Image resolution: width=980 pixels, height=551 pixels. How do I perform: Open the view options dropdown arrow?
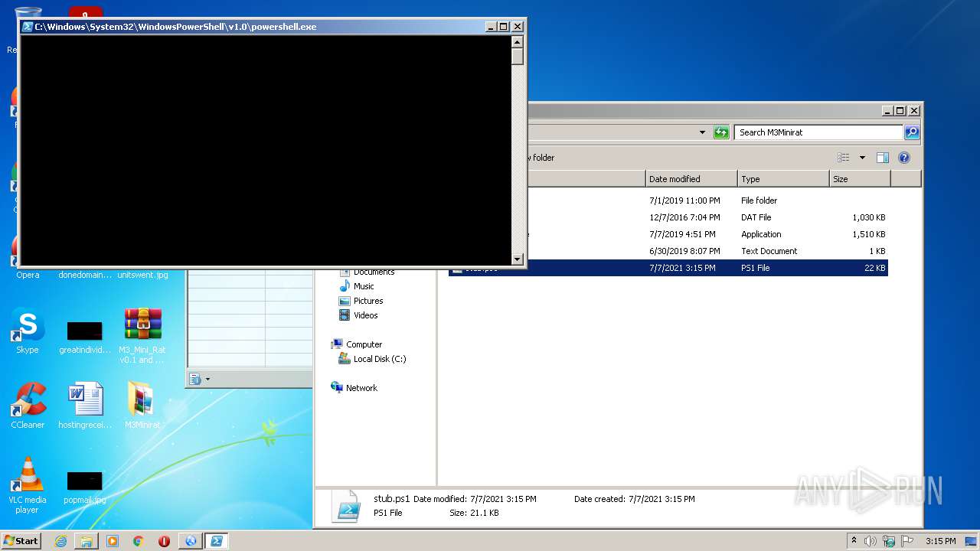point(861,158)
